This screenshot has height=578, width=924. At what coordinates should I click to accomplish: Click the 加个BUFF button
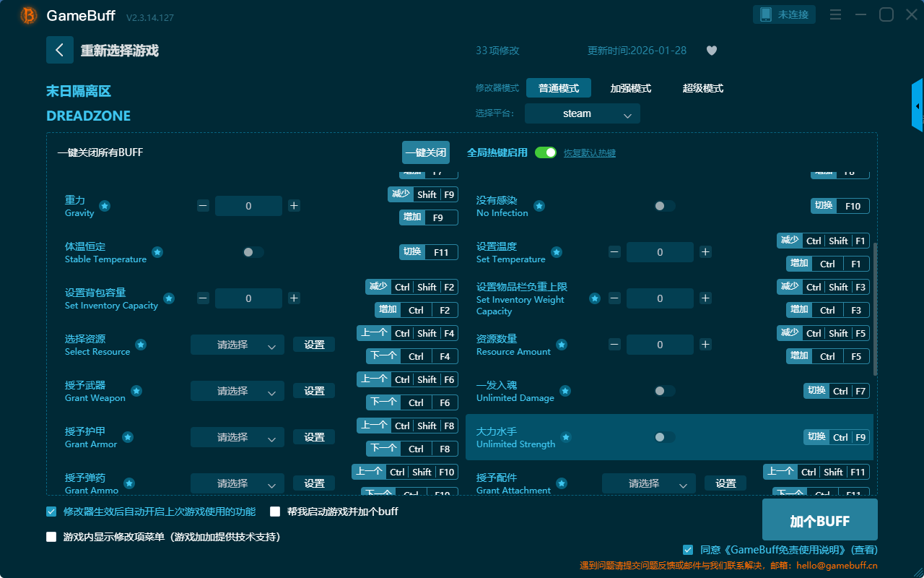pos(819,520)
